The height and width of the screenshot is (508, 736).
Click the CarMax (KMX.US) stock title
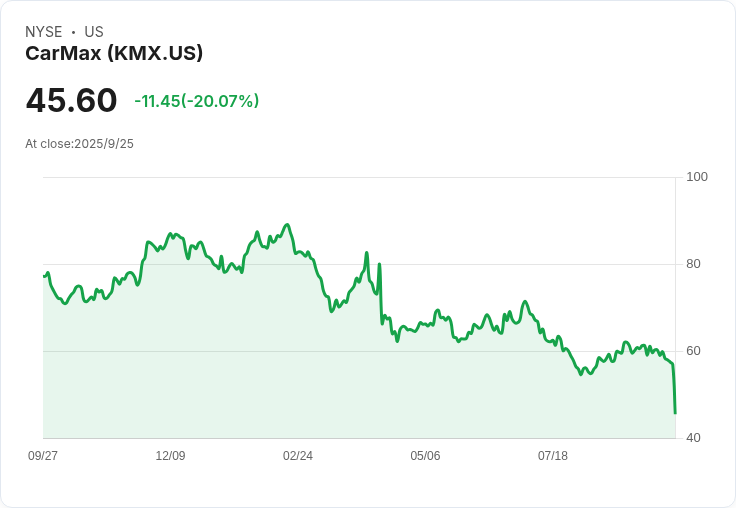click(114, 53)
